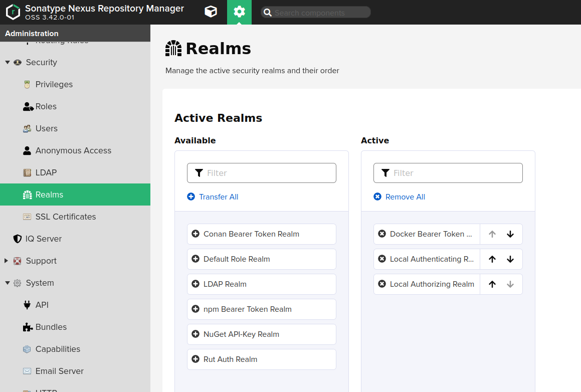Open the Anonymous Access page
The height and width of the screenshot is (392, 581).
point(73,150)
